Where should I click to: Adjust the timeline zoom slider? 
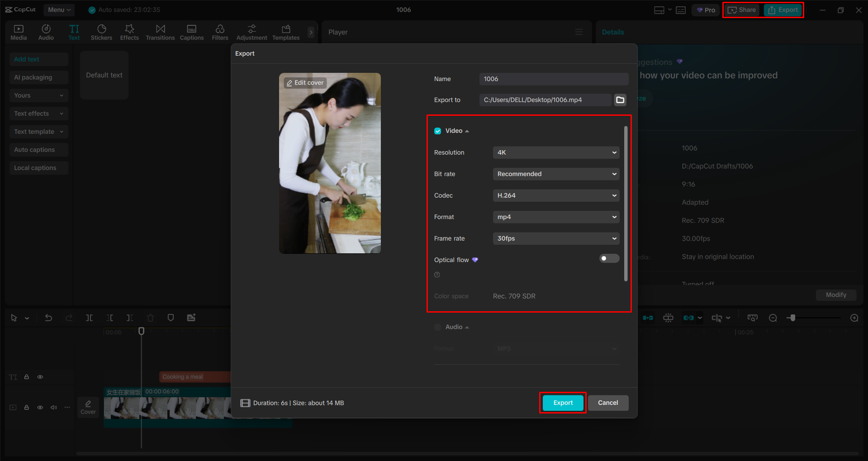(792, 318)
